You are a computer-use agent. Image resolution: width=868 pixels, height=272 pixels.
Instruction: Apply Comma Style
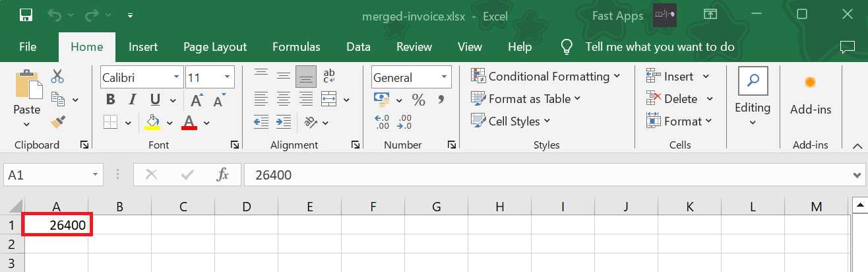point(441,100)
